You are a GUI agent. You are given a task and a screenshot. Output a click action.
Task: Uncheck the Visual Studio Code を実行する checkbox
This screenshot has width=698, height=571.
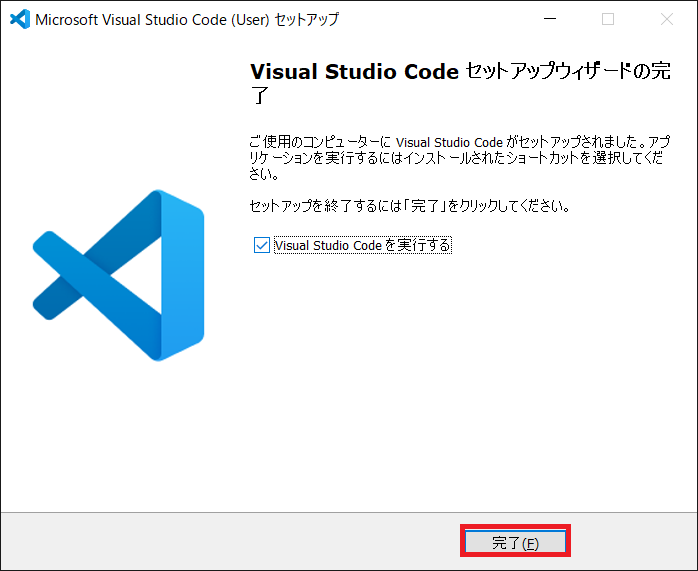(x=262, y=245)
